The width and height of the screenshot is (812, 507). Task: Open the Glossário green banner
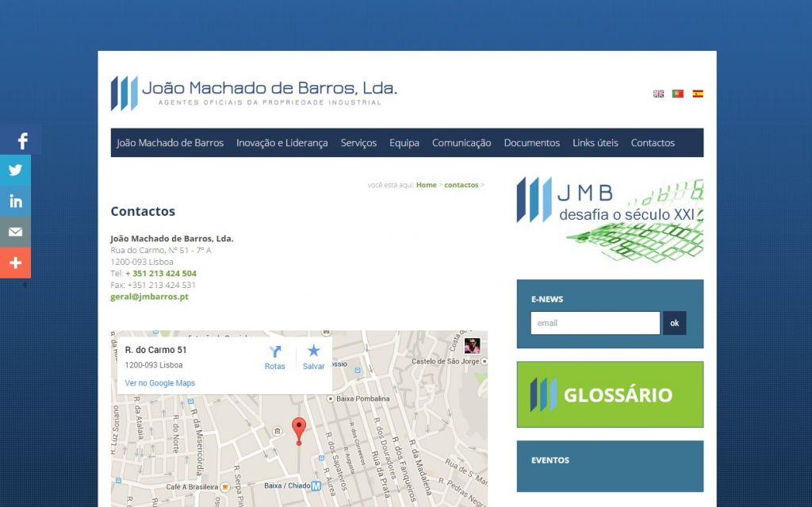click(x=610, y=394)
